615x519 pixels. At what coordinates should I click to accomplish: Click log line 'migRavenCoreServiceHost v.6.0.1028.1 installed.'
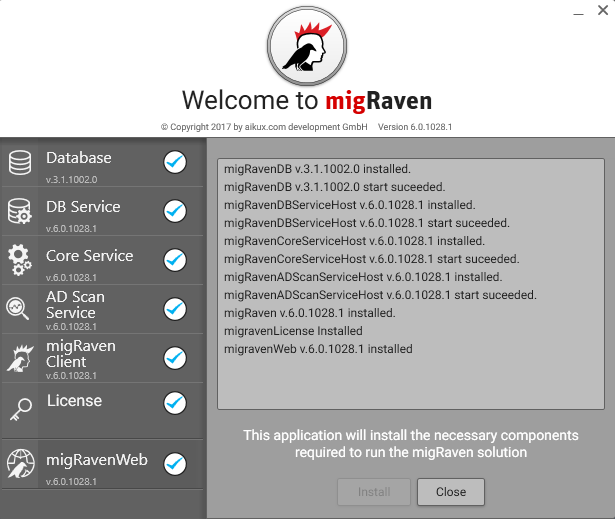pyautogui.click(x=354, y=241)
